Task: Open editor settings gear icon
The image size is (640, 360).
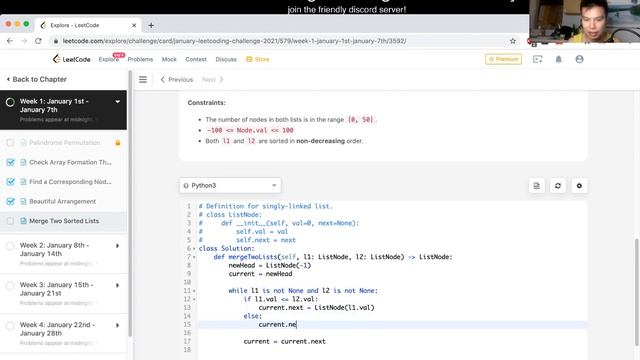Action: pos(579,186)
